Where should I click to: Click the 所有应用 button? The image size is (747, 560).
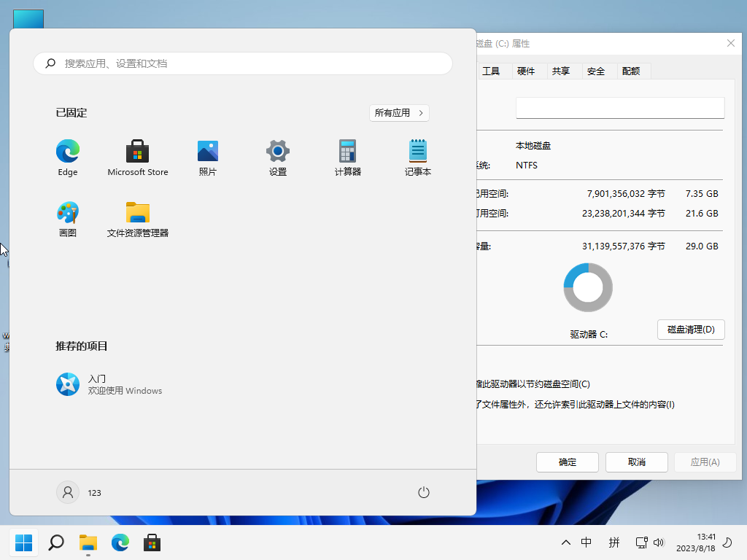click(x=399, y=113)
